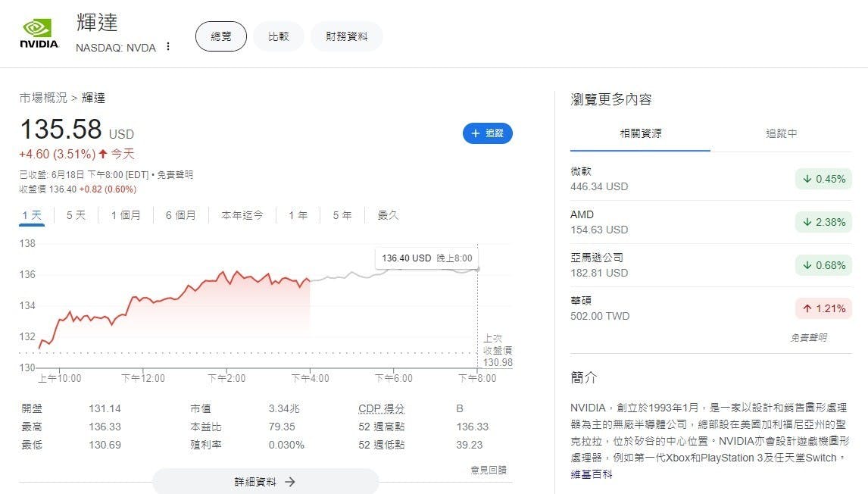The image size is (868, 494).
Task: Open the 亞馬遜公司 stock row
Action: (x=710, y=265)
